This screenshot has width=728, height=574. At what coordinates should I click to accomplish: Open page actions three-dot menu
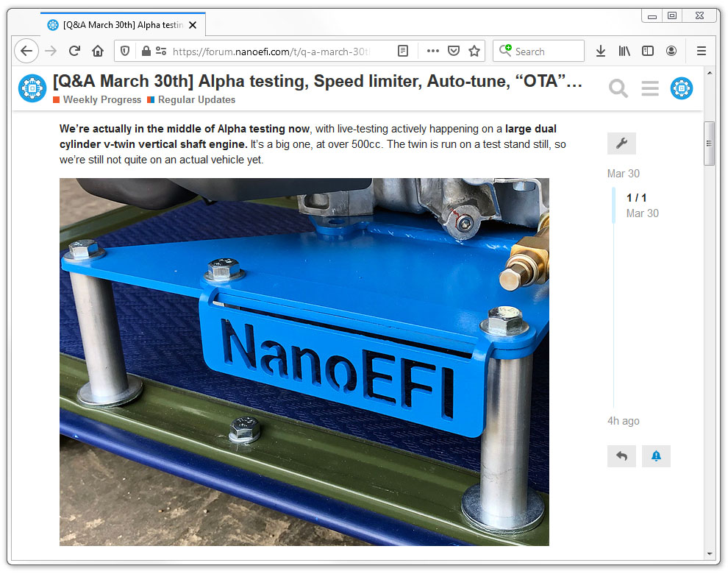pyautogui.click(x=432, y=51)
